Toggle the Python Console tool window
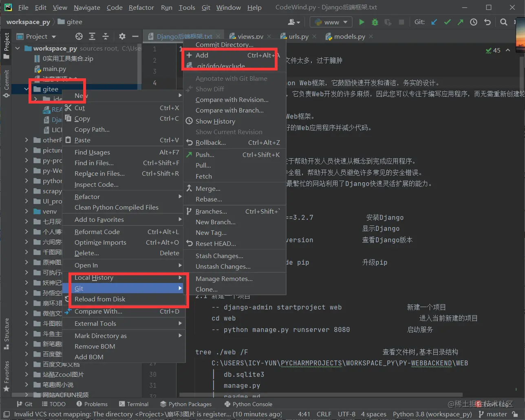525x420 pixels. point(249,404)
